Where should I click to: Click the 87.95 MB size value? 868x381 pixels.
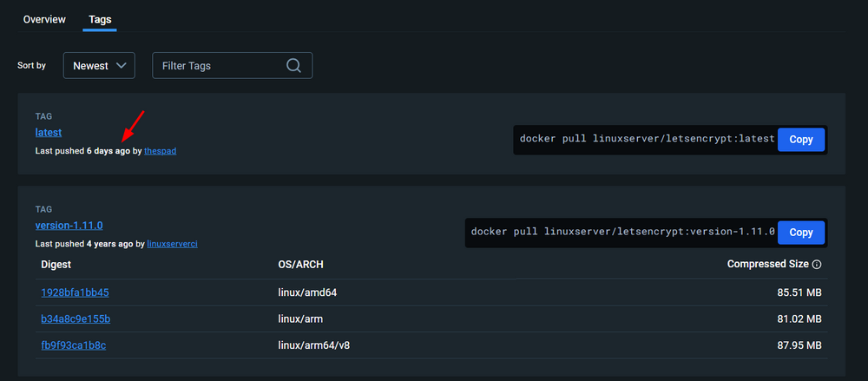pos(799,345)
